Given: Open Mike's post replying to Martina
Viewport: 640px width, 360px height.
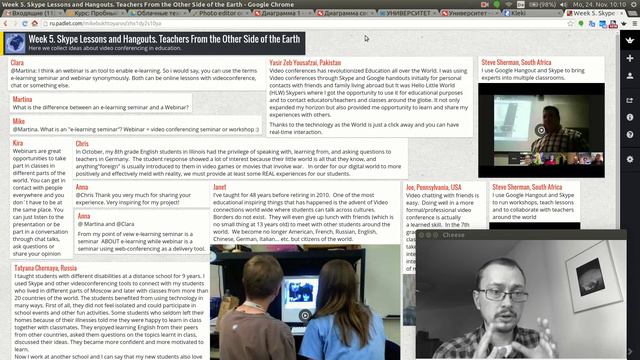Looking at the screenshot, I should pos(136,125).
